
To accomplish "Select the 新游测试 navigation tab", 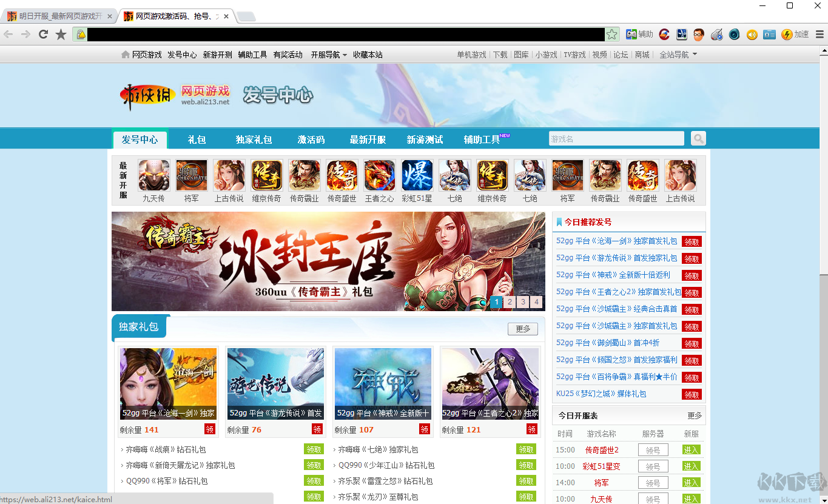I will 425,139.
